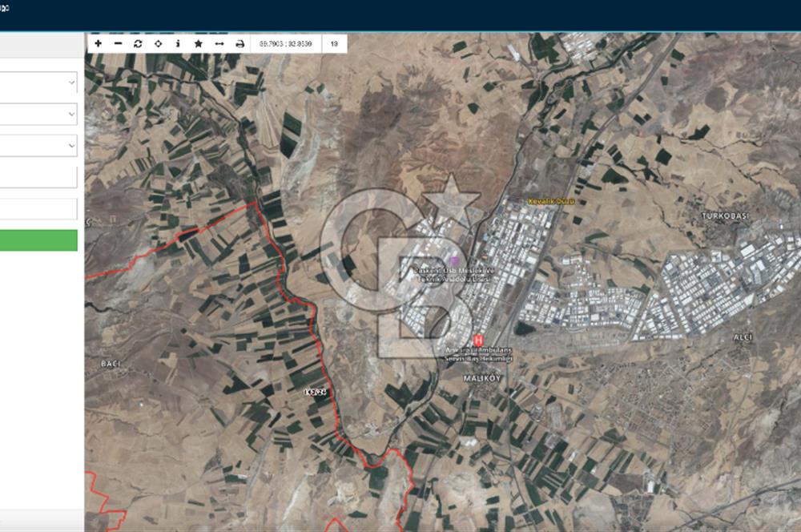The width and height of the screenshot is (801, 532).
Task: Open the first dropdown in side panel
Action: pyautogui.click(x=38, y=82)
